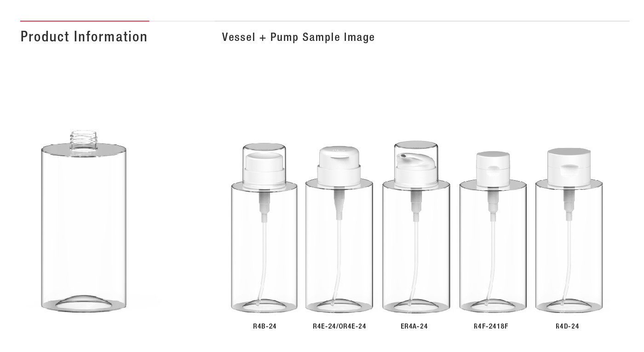Click the Vessel + Pump Sample Image heading
This screenshot has height=352, width=644.
click(298, 37)
